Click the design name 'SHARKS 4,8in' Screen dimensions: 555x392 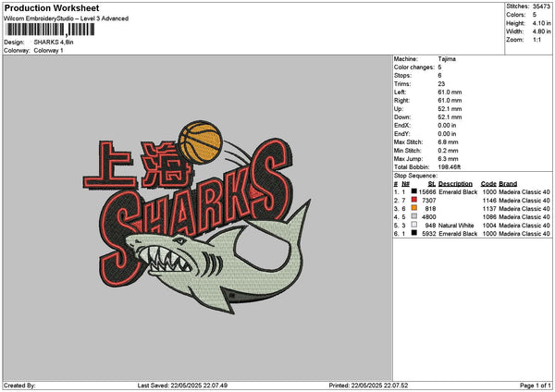[x=54, y=43]
